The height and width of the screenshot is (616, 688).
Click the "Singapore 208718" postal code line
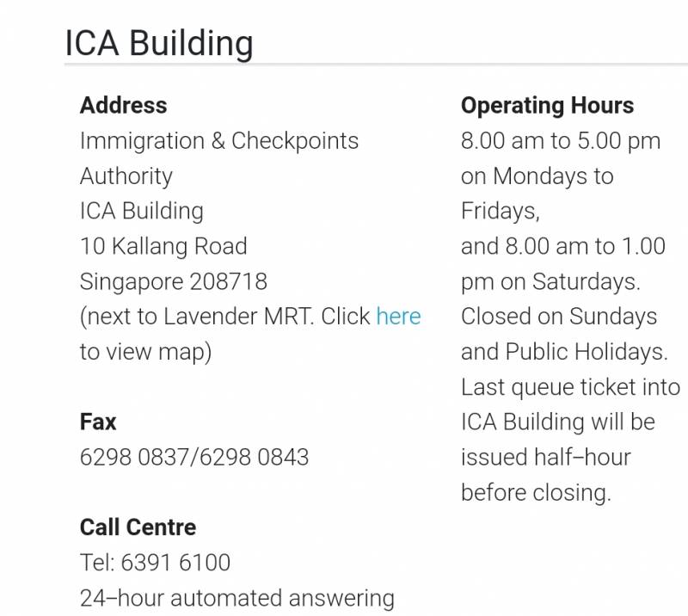click(173, 281)
